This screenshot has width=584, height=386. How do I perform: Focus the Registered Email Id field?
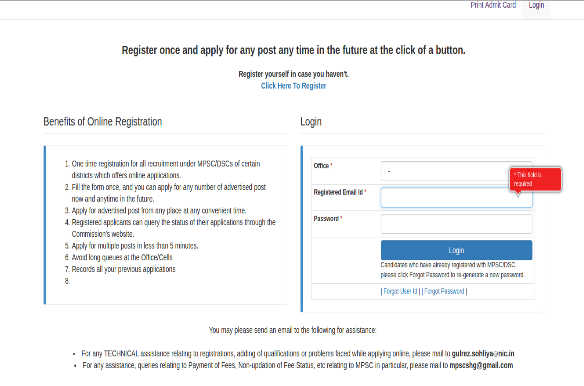click(456, 197)
